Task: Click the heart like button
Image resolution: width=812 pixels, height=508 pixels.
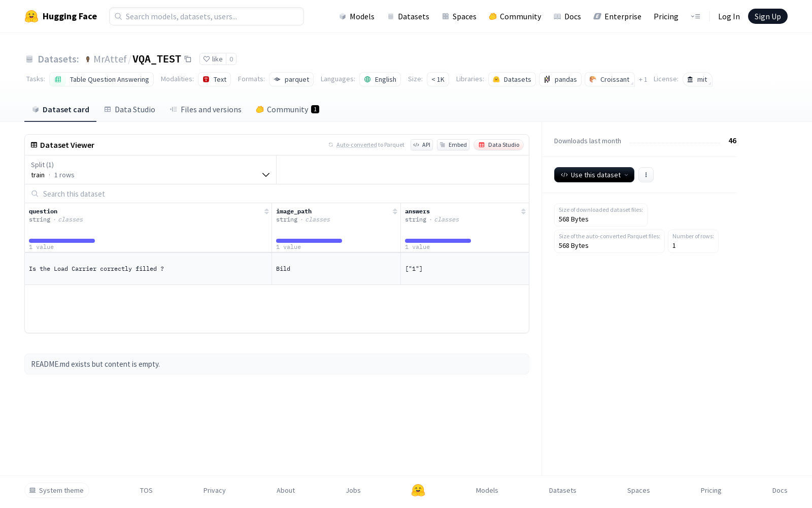Action: (213, 59)
